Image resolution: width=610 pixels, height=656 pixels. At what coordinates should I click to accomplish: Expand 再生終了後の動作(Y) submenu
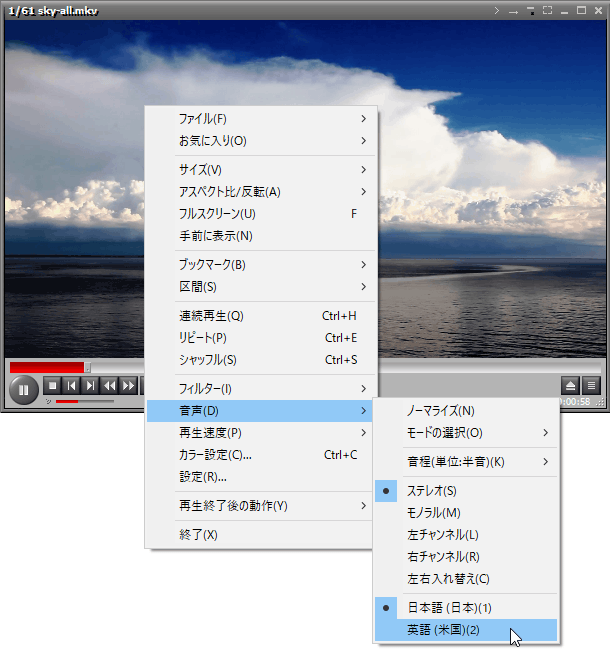(261, 506)
